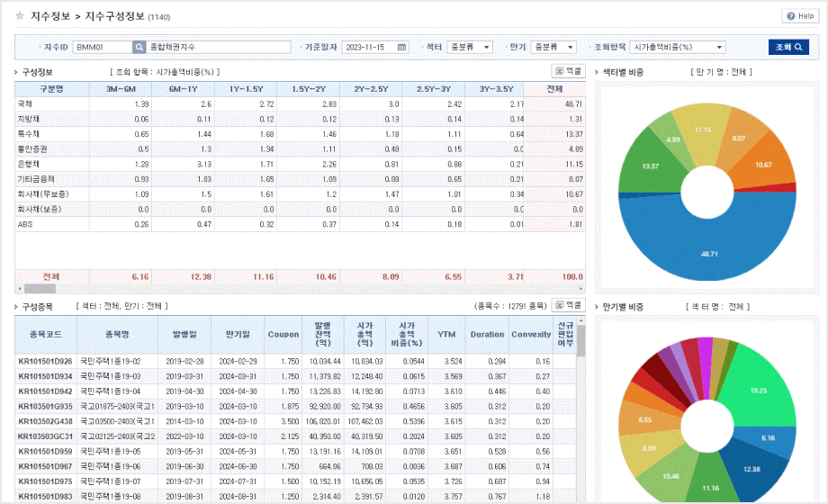Open the 섹터 dropdown
This screenshot has width=828, height=504.
pyautogui.click(x=470, y=47)
